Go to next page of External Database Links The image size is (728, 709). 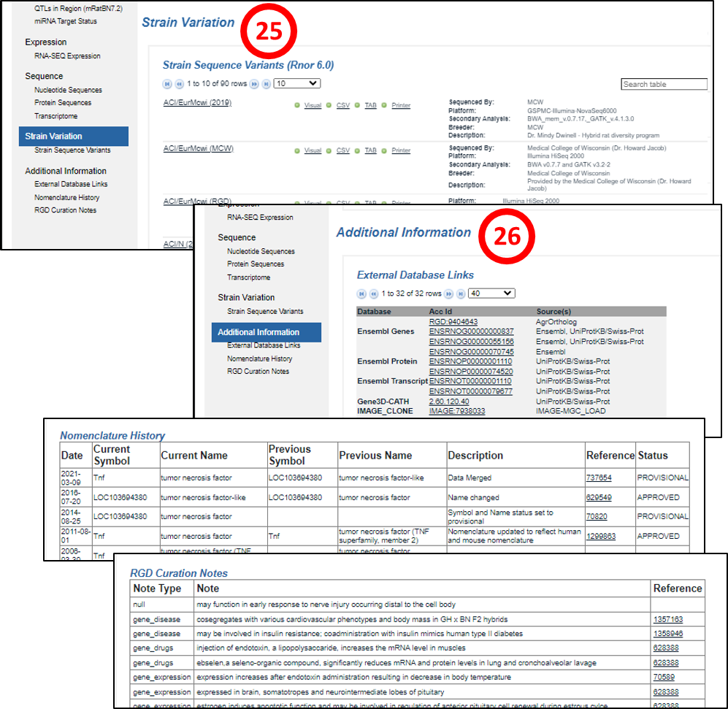click(x=449, y=294)
